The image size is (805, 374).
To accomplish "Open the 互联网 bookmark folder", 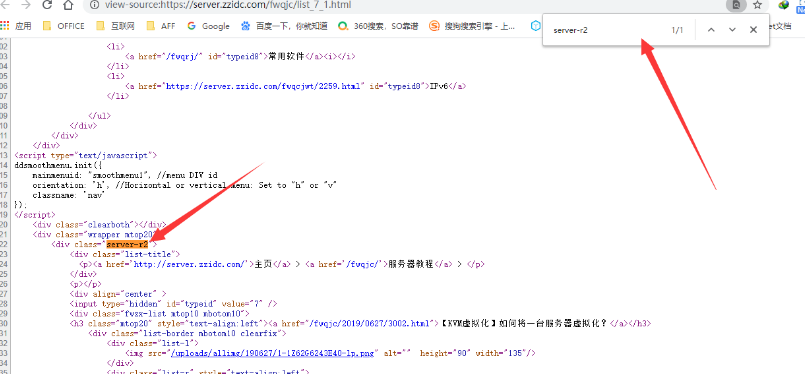I will coord(115,26).
